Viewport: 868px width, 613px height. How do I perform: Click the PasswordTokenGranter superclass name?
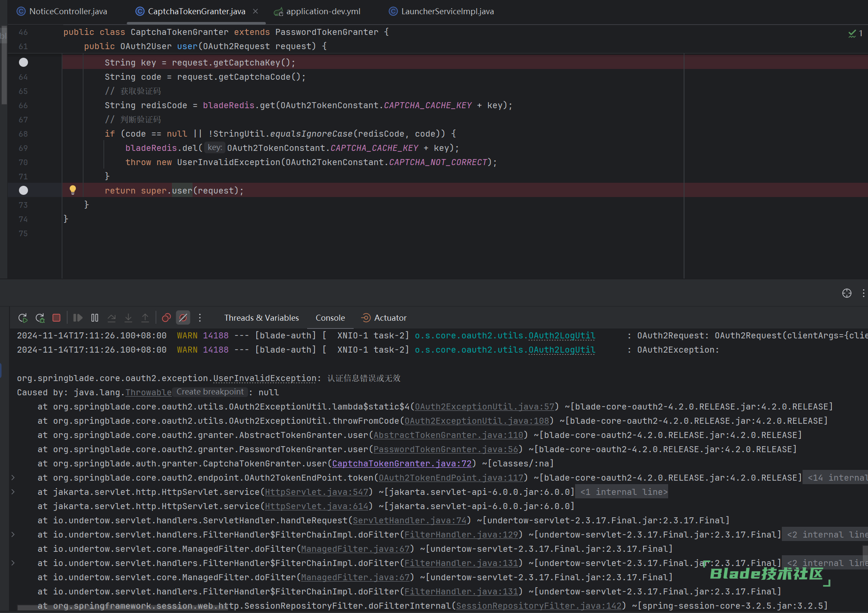[x=327, y=32]
